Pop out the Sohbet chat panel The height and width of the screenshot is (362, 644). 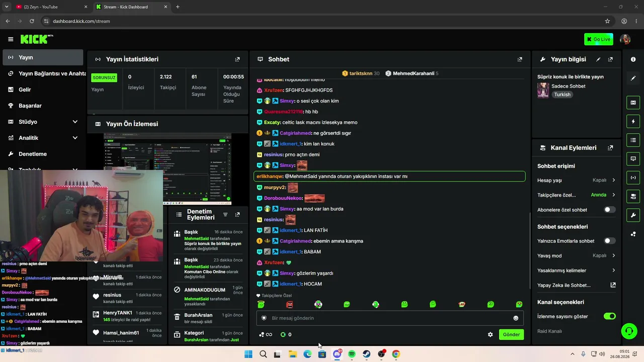coord(520,59)
